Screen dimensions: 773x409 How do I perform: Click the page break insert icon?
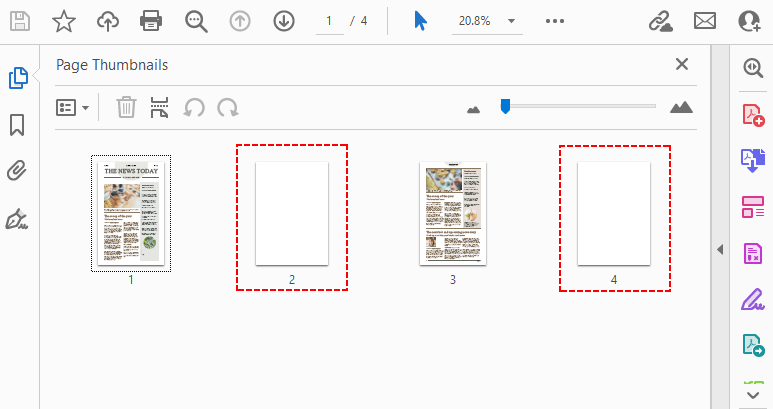pos(159,107)
